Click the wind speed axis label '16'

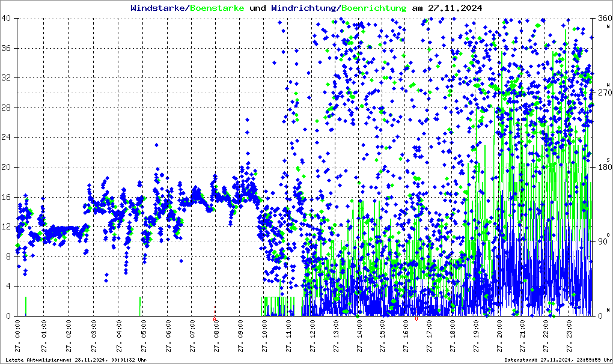click(6, 197)
